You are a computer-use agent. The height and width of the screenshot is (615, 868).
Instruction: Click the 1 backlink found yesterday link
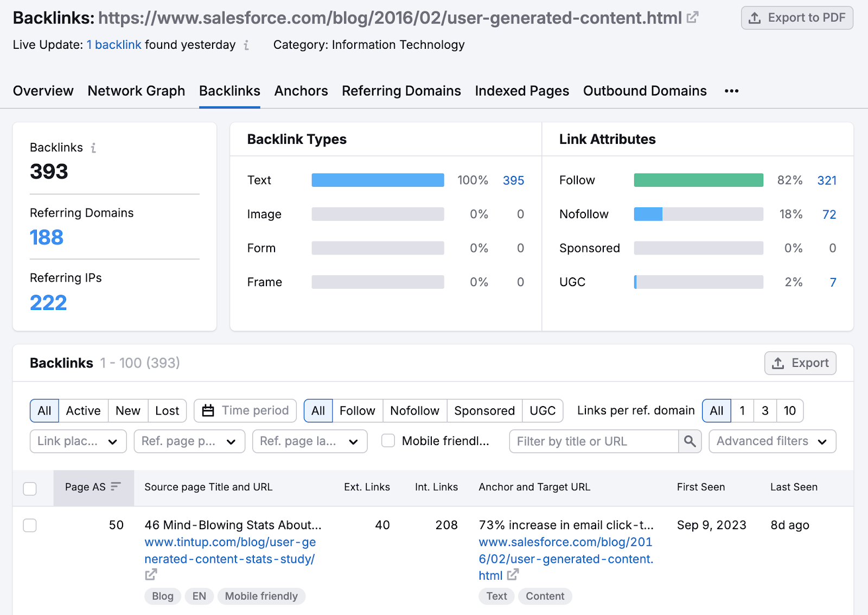pos(113,45)
